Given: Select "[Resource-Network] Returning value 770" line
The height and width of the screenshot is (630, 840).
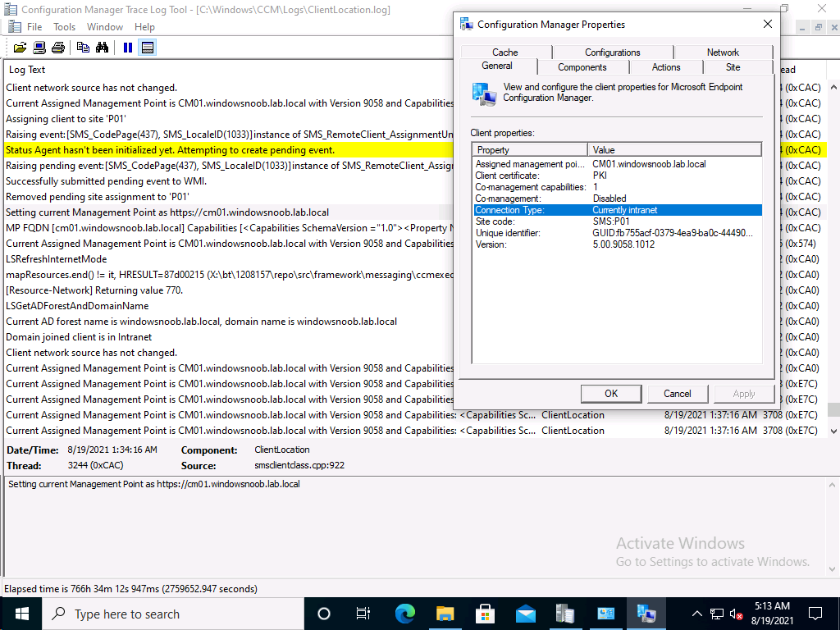Looking at the screenshot, I should pyautogui.click(x=229, y=290).
